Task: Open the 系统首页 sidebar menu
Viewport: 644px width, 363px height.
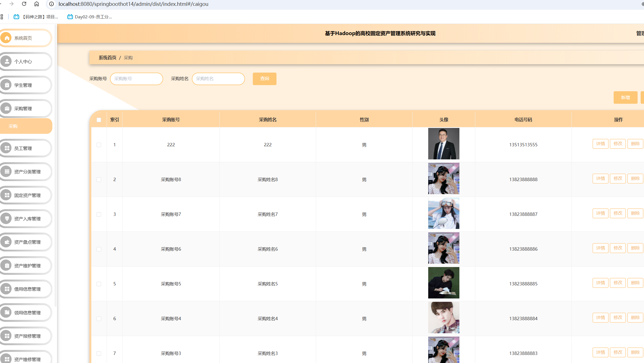Action: [x=26, y=38]
